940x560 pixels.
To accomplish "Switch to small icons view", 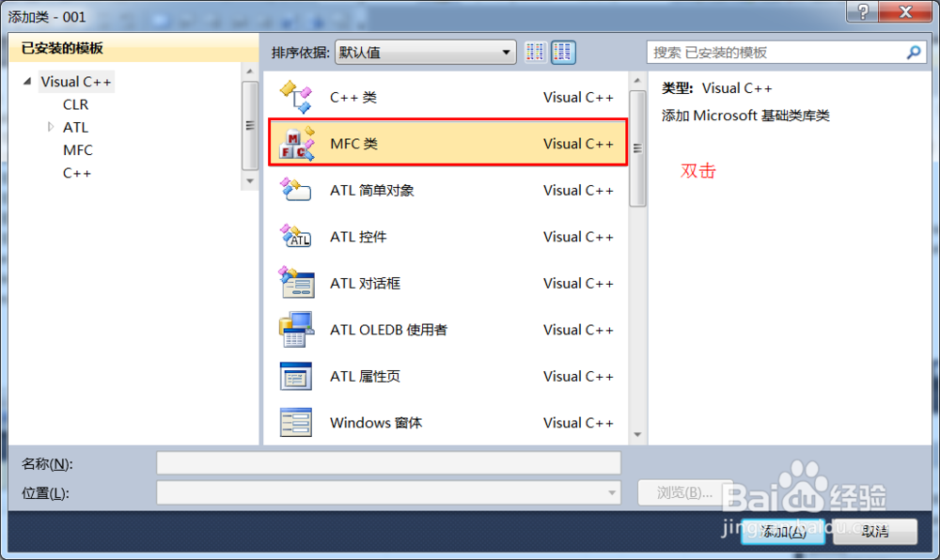I will point(535,52).
